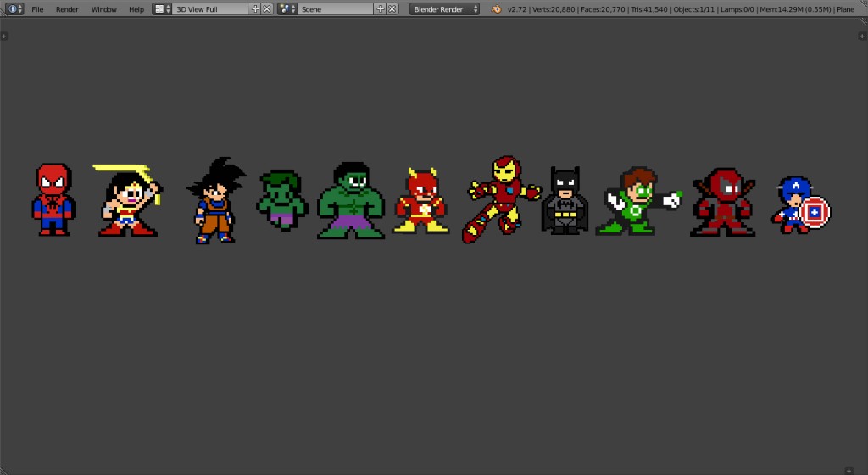The height and width of the screenshot is (475, 868).
Task: Select the Iron Man pixel character
Action: point(502,199)
